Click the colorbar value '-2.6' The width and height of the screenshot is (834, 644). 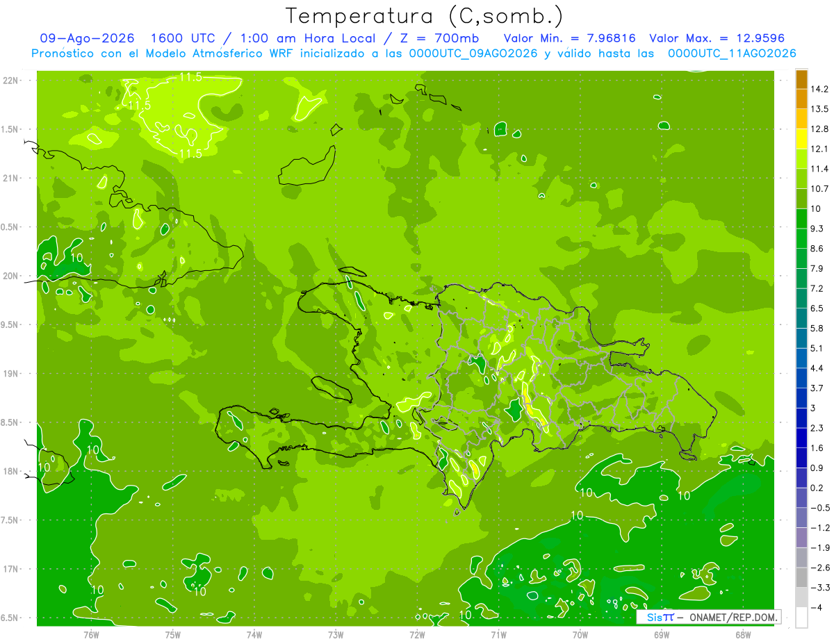[x=820, y=568]
